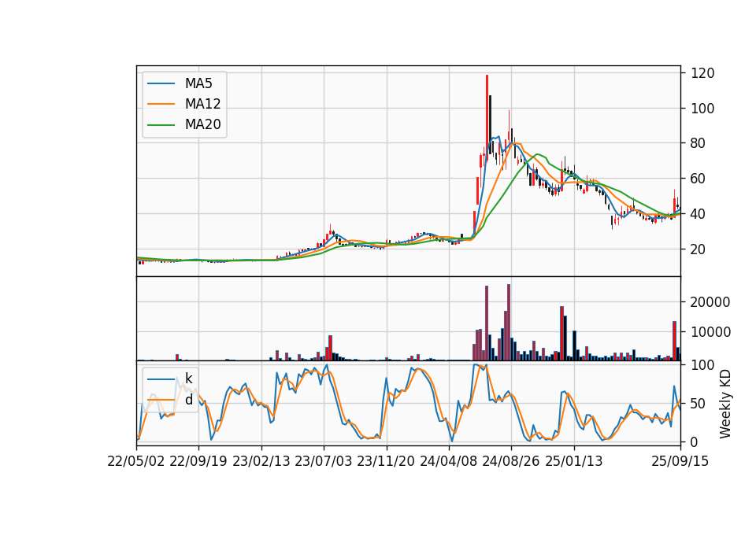Viewport: 756px width, 543px height.
Task: Click the 23/02/13 date tick label
Action: [261, 461]
